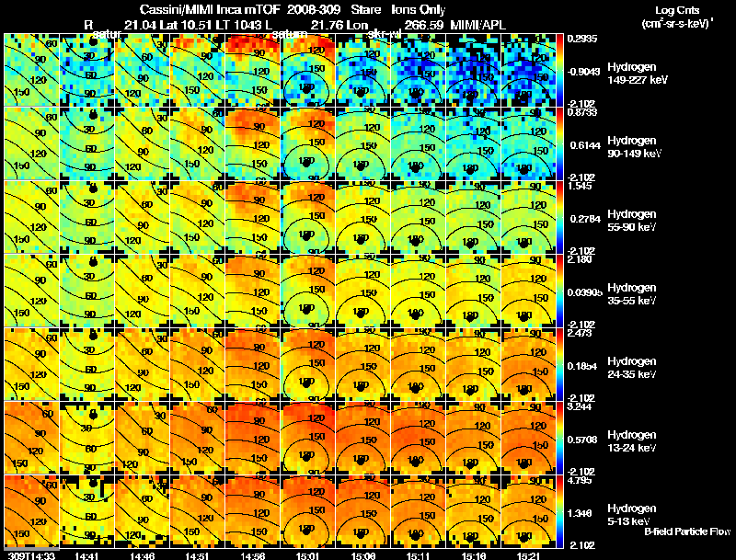736x560 pixels.
Task: Click the colorbar maximum value '4.795'
Action: tap(580, 480)
